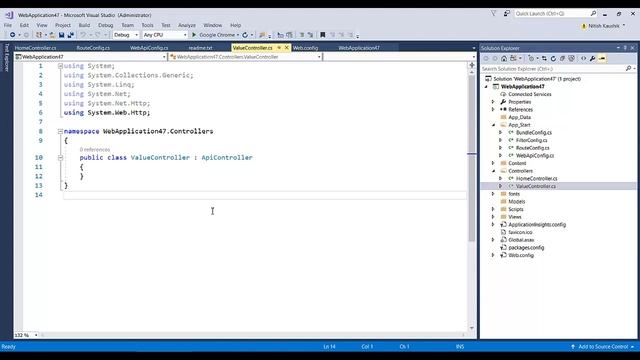Click the bookmark icon in the toolbar

[322, 35]
